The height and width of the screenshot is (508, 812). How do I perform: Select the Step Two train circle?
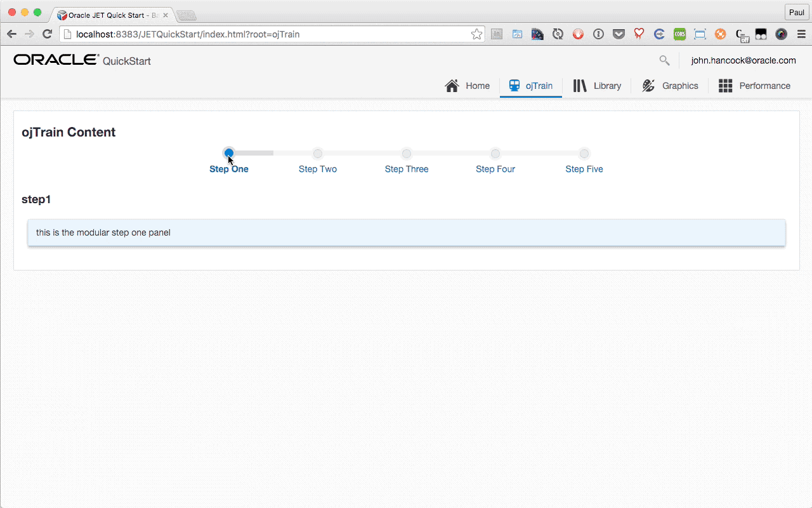pyautogui.click(x=318, y=153)
